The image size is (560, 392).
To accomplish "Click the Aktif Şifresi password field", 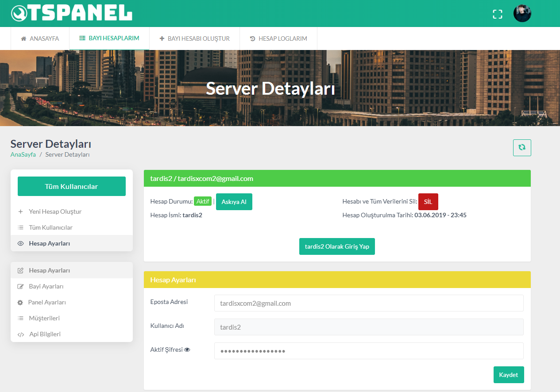I will [x=369, y=351].
